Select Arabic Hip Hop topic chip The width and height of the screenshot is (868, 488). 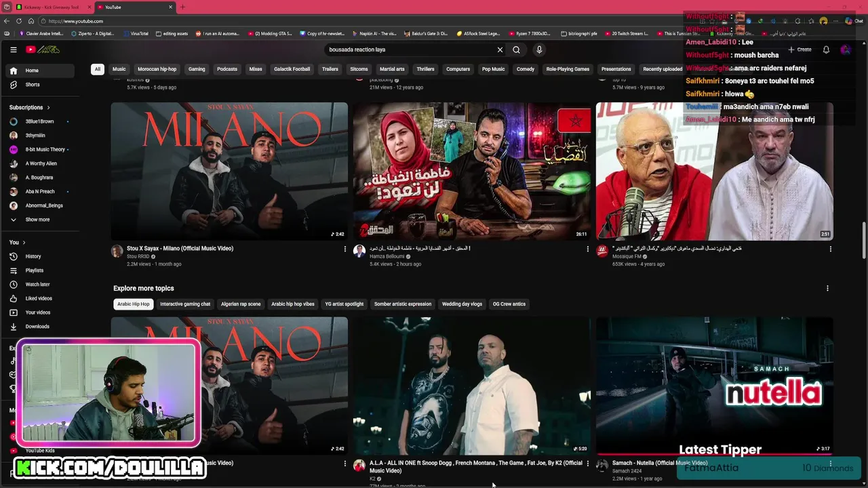coord(134,304)
